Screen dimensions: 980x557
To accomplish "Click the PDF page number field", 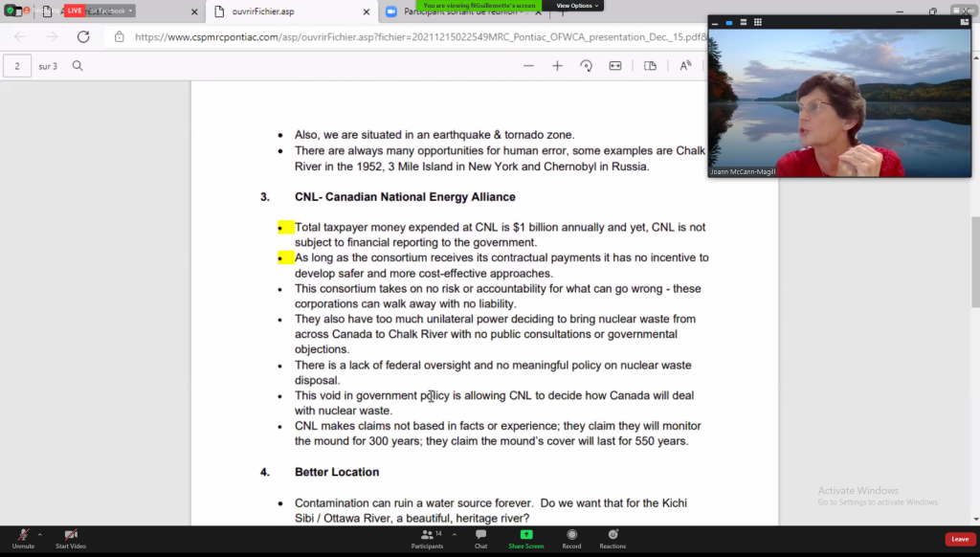I will [17, 66].
